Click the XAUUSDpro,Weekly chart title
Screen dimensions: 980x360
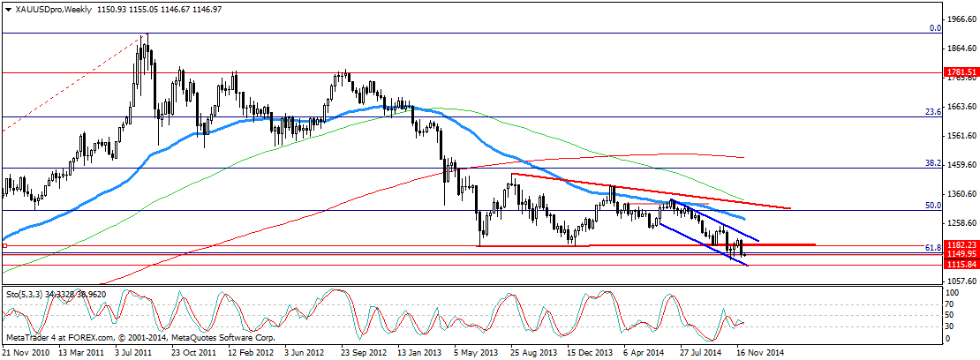pos(47,9)
